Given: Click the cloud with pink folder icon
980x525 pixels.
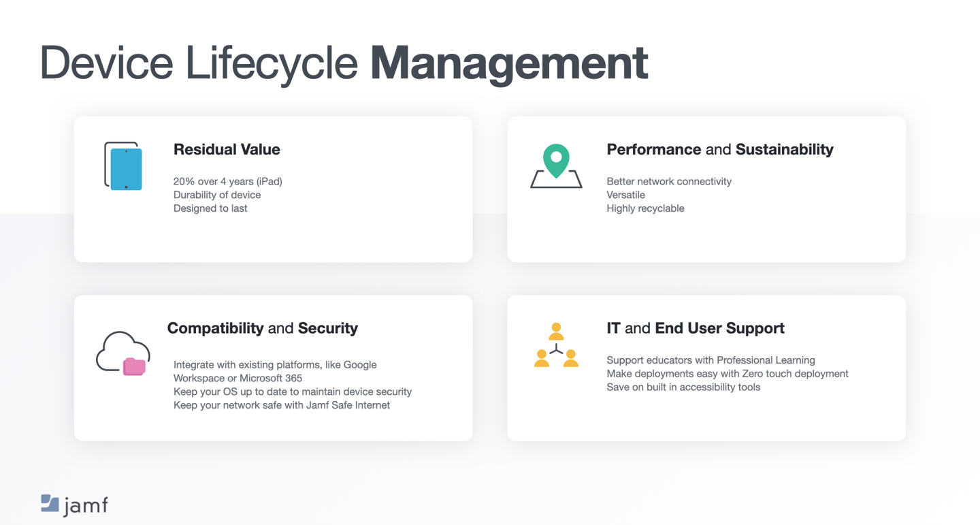Looking at the screenshot, I should click(x=122, y=353).
